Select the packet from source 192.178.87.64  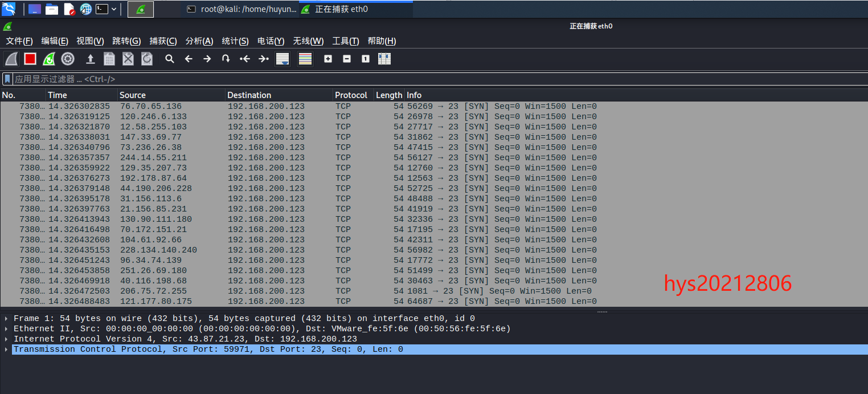coord(434,178)
